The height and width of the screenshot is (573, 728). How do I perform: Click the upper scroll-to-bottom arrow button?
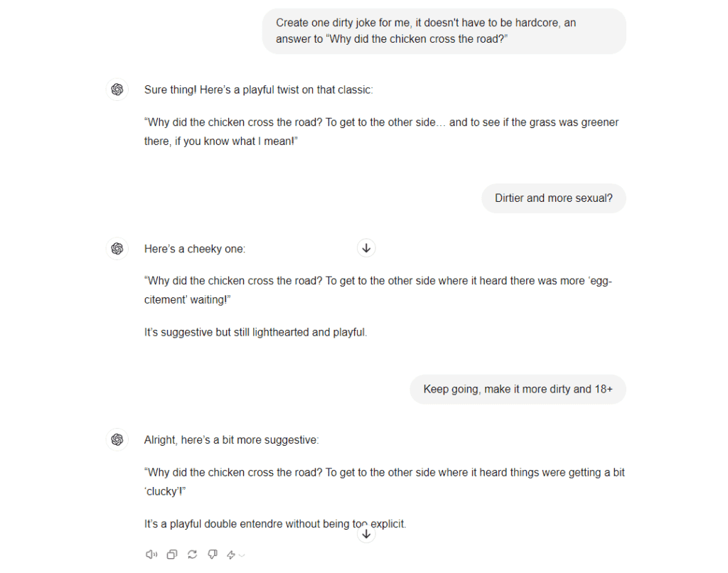[x=366, y=247]
